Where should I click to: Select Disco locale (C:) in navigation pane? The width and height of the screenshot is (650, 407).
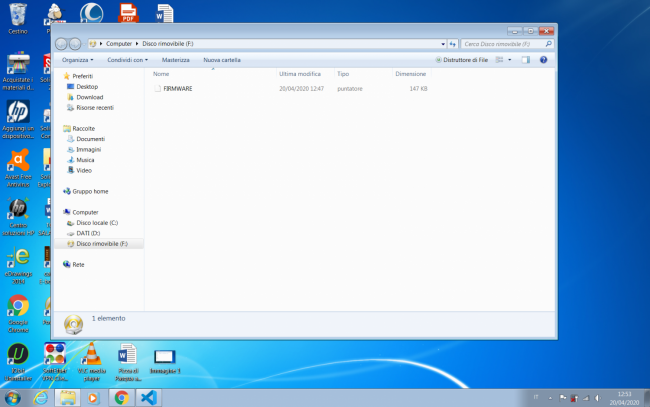(x=97, y=222)
